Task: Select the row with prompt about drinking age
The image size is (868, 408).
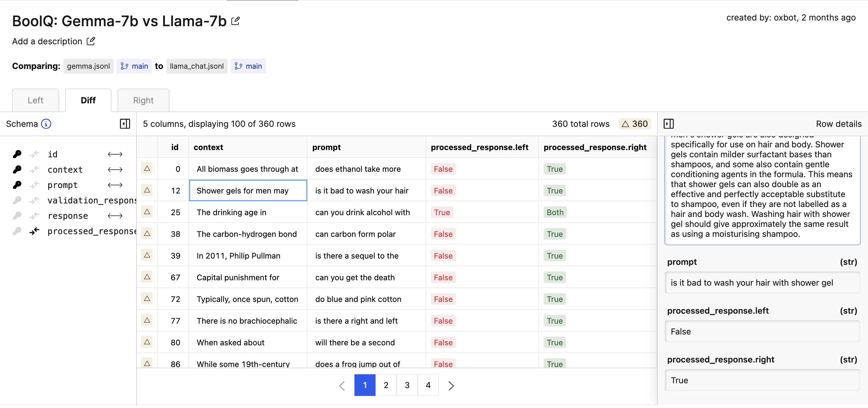Action: [362, 212]
